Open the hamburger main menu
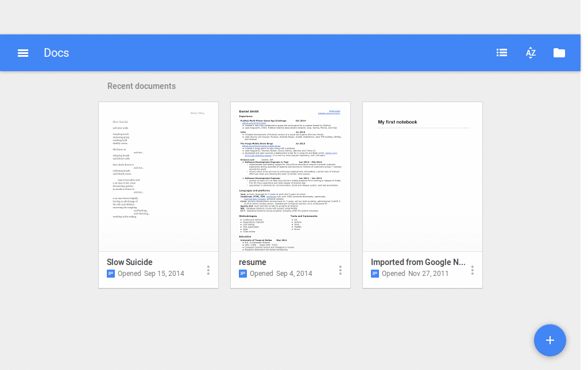This screenshot has height=370, width=588. pyautogui.click(x=23, y=53)
